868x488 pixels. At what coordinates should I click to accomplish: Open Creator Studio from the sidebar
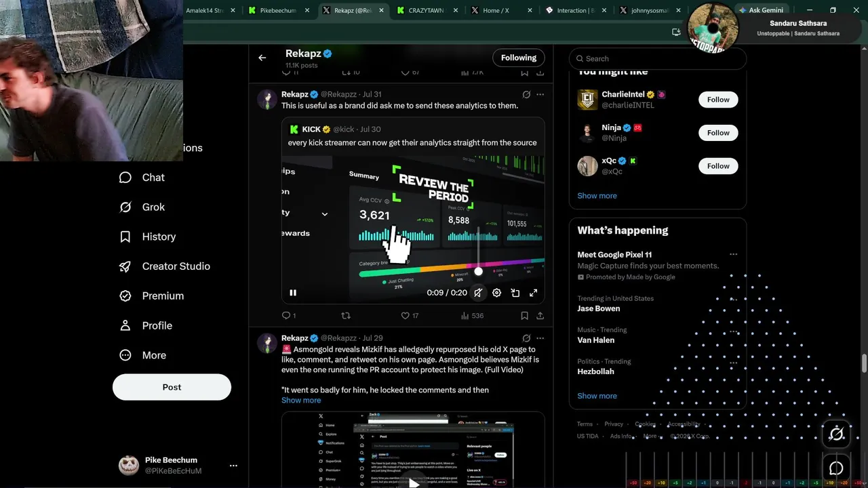click(165, 266)
